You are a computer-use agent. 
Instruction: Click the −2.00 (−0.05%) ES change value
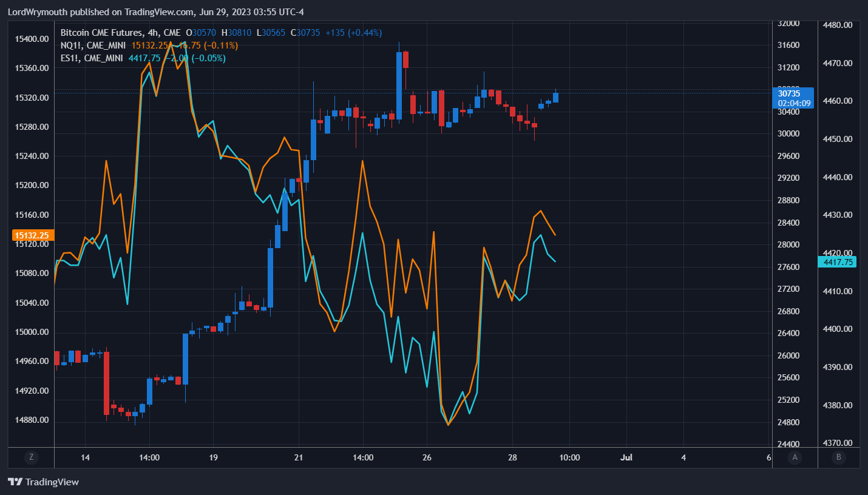coord(195,58)
